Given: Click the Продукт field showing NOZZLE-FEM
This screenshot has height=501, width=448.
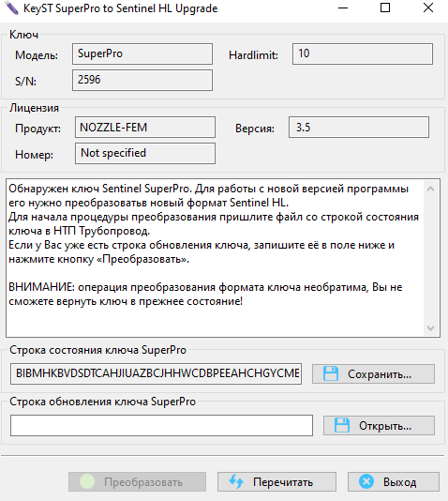Looking at the screenshot, I should [145, 128].
